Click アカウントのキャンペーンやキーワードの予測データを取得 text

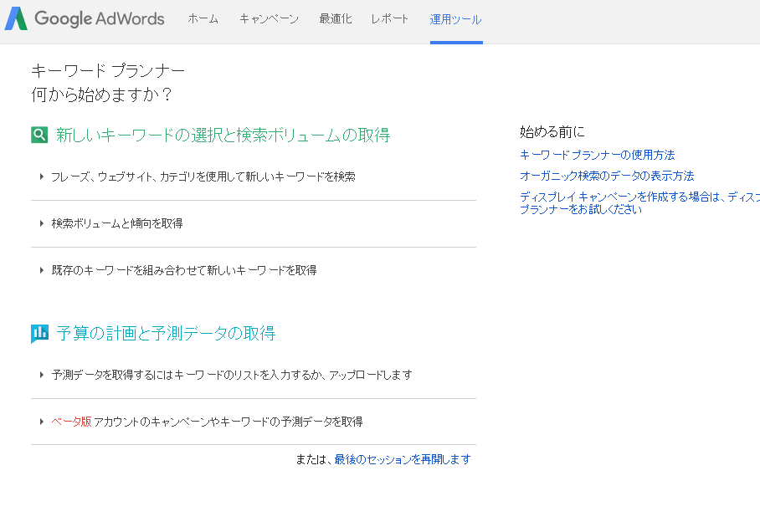tap(228, 422)
